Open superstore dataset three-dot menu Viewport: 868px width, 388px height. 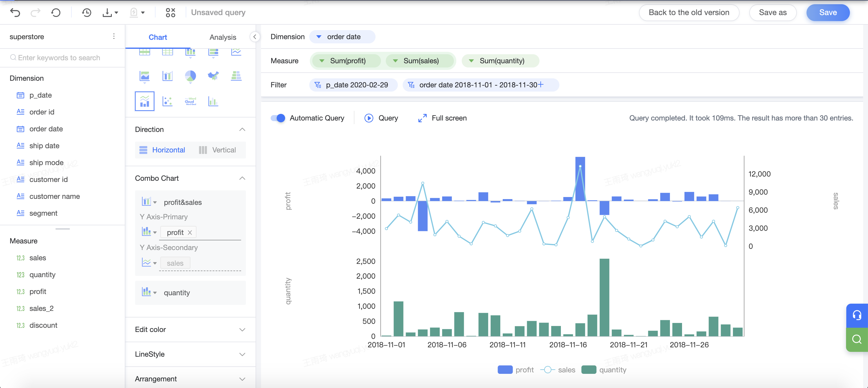click(x=114, y=36)
